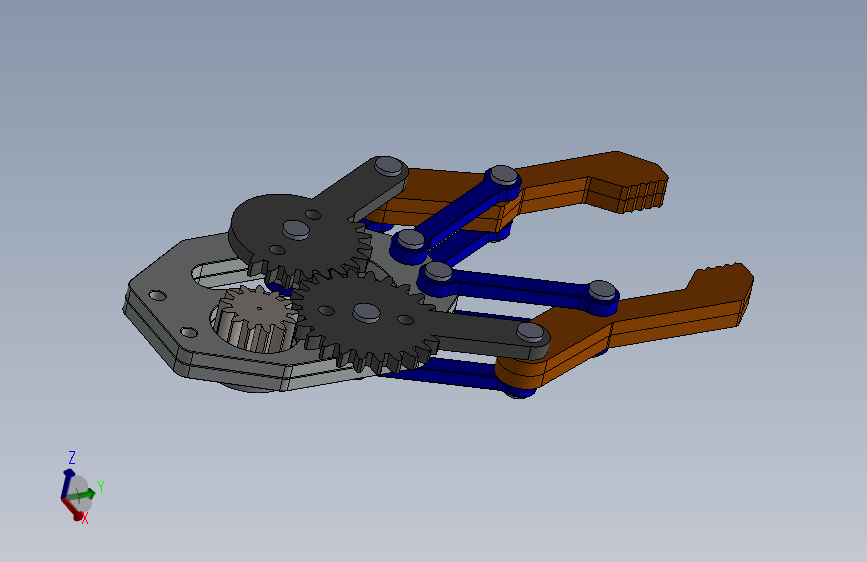This screenshot has height=562, width=867.
Task: Click pin joining upper blue link to finger
Action: [x=504, y=175]
